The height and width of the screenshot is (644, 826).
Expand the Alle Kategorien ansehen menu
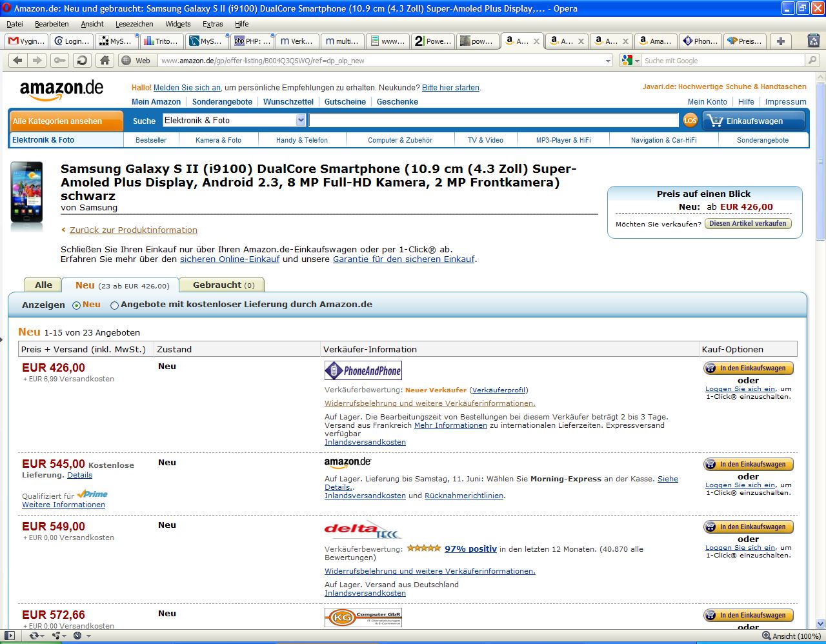coord(66,121)
